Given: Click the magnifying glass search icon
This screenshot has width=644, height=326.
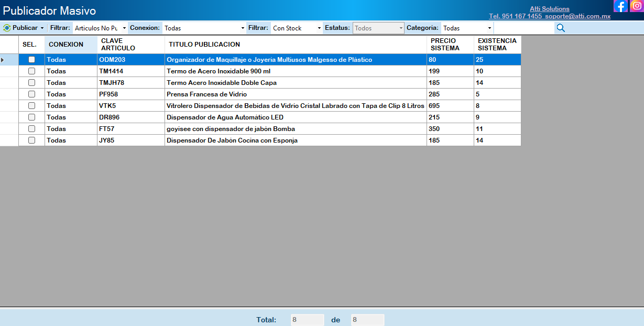Looking at the screenshot, I should point(561,28).
